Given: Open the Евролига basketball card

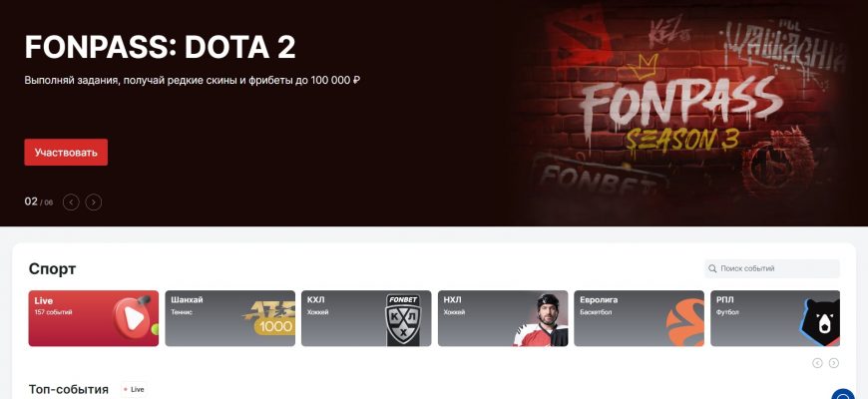Looking at the screenshot, I should [639, 318].
